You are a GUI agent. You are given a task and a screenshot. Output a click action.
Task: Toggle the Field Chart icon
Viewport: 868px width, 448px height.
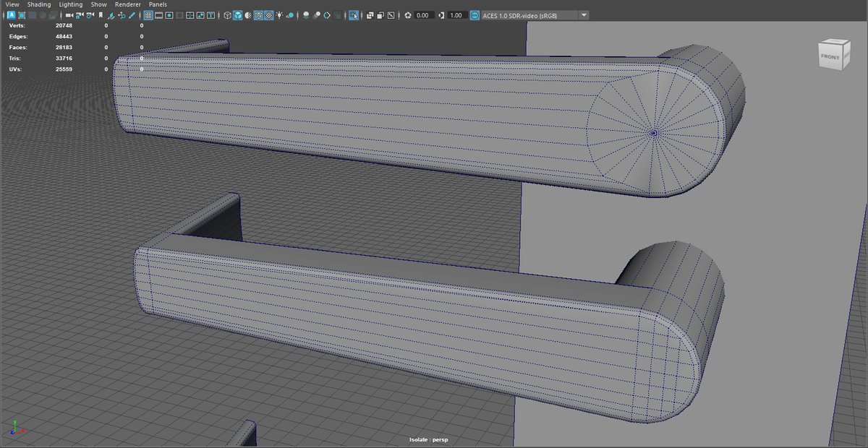(x=190, y=15)
